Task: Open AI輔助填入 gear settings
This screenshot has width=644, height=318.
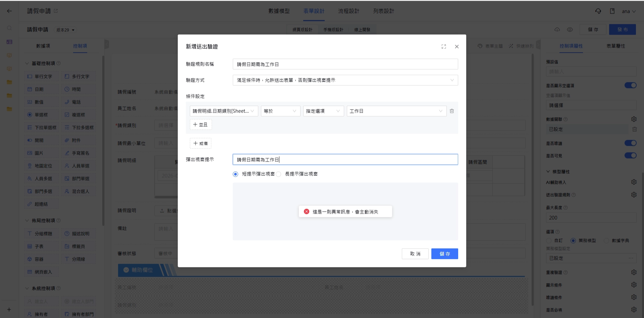Action: (634, 182)
